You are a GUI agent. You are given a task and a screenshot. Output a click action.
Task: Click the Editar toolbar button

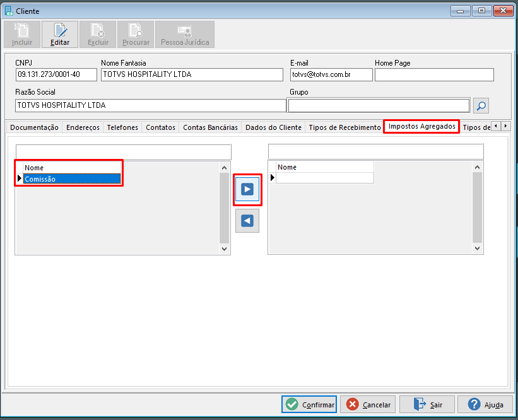pyautogui.click(x=60, y=34)
